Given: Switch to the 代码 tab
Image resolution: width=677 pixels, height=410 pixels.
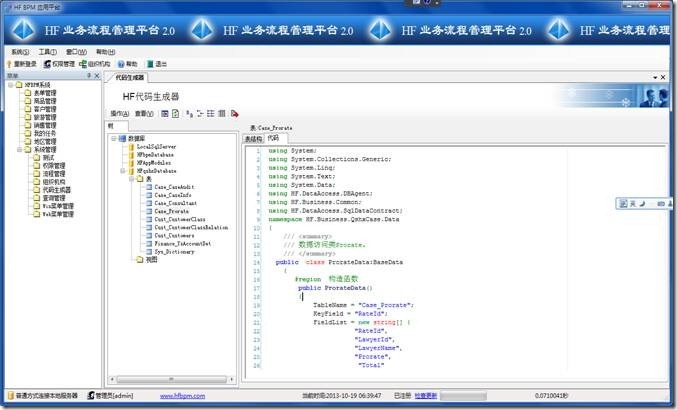Looking at the screenshot, I should pos(273,138).
